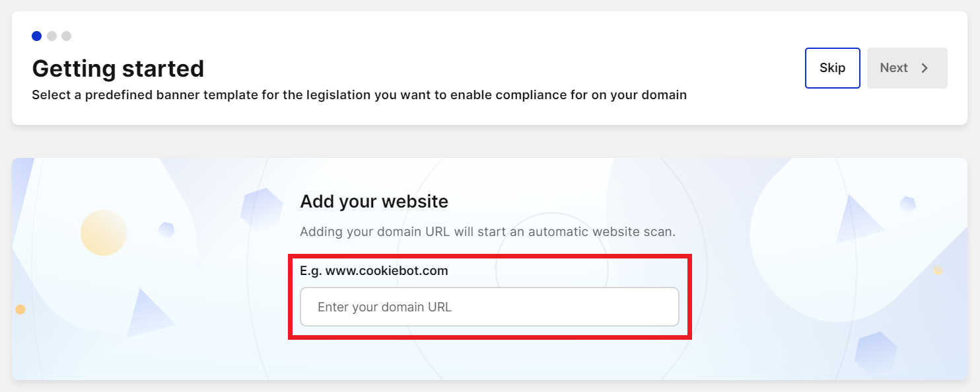Select the second step indicator dot

pyautogui.click(x=52, y=36)
